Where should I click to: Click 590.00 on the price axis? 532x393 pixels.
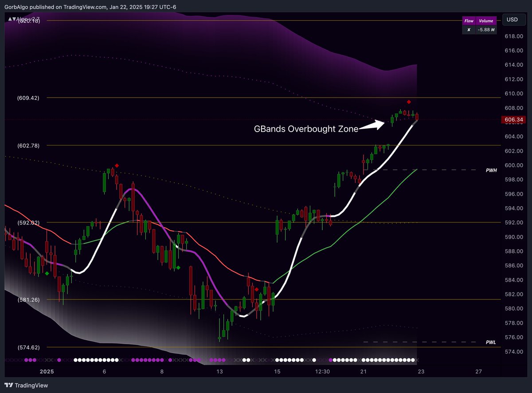point(515,237)
